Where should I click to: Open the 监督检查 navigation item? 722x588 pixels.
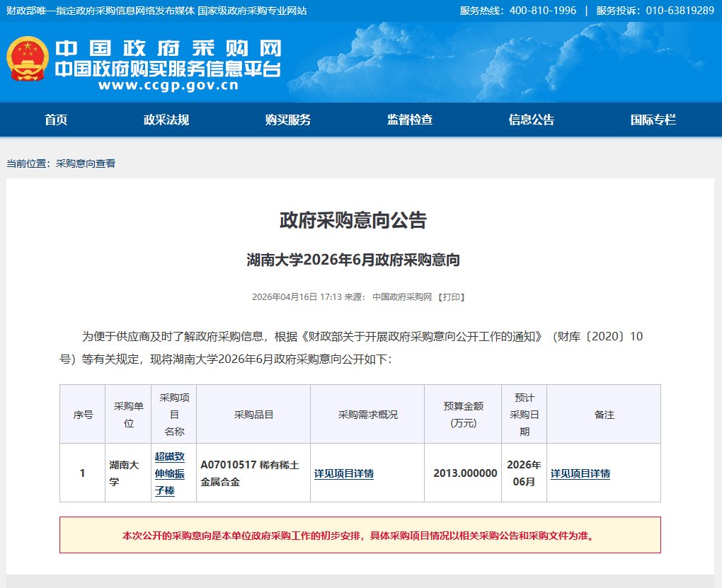tap(410, 120)
